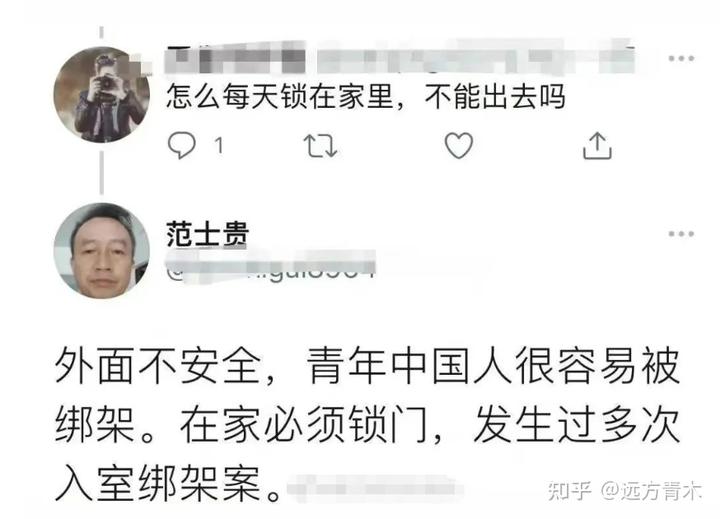Click the blurred handle under 范士贵

(x=270, y=266)
